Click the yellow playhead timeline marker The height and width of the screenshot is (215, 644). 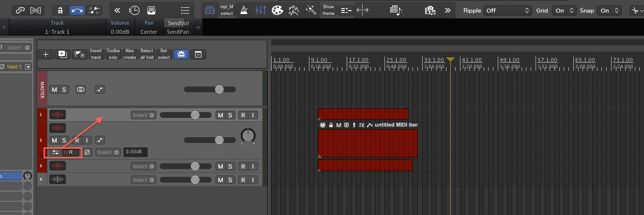pos(451,59)
